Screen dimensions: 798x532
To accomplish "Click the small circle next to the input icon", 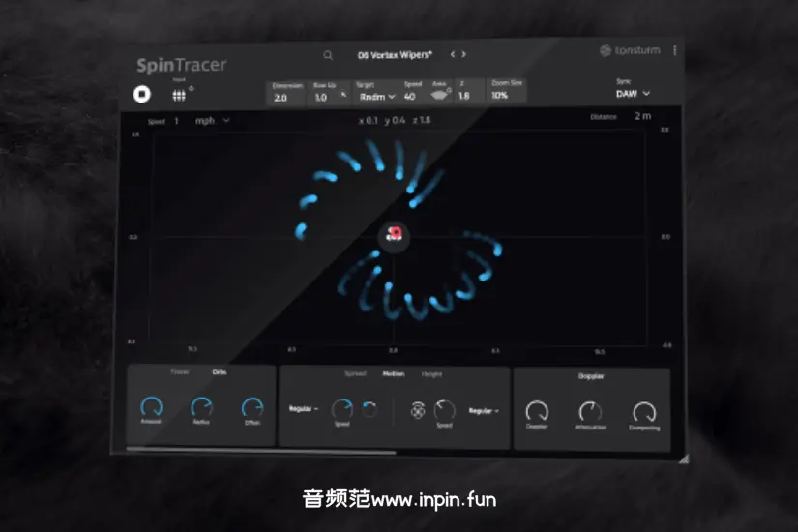I will coord(192,89).
